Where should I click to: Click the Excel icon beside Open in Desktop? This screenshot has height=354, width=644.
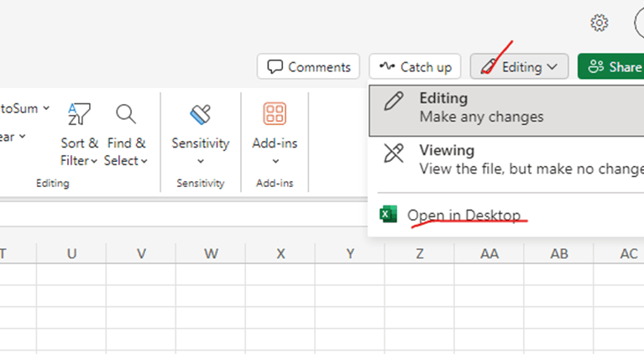pyautogui.click(x=388, y=214)
